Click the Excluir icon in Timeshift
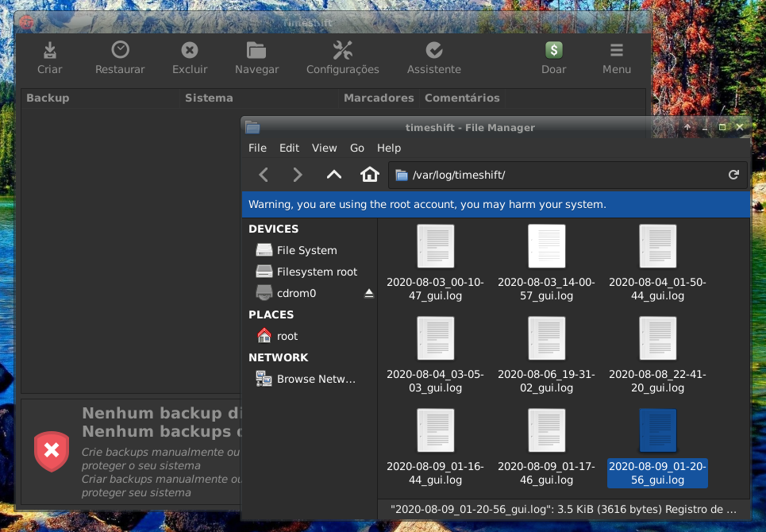Viewport: 766px width, 532px height. (190, 50)
